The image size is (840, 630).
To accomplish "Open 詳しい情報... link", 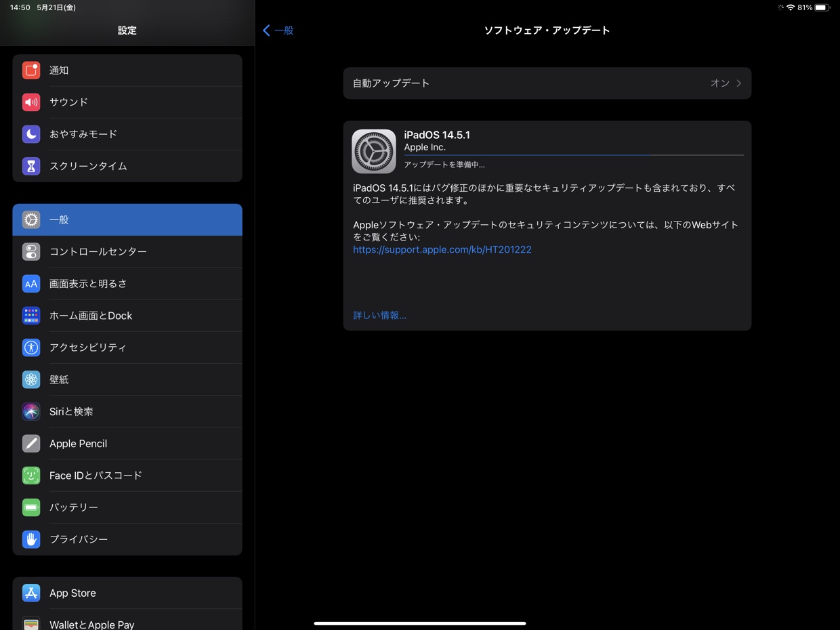I will [x=380, y=315].
